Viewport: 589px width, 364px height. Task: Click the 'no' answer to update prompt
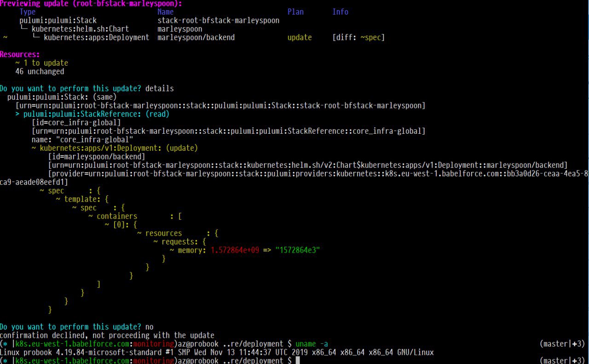click(150, 327)
